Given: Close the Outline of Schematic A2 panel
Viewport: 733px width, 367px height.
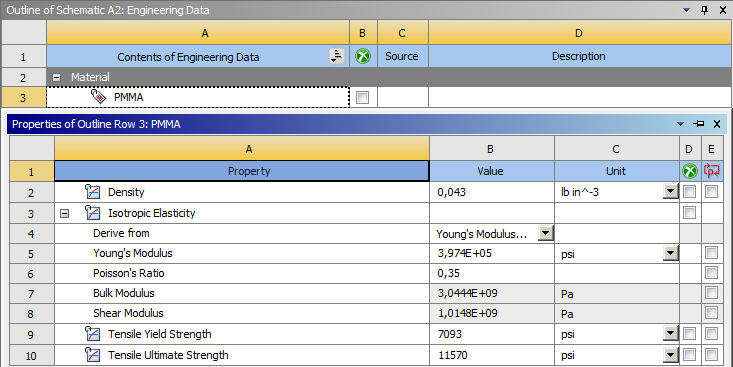Looking at the screenshot, I should click(x=723, y=10).
